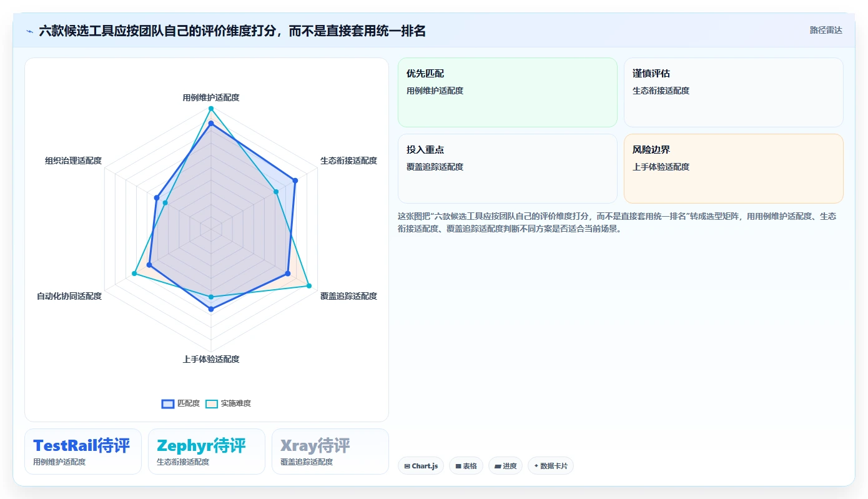Click the 数据卡片 tag
Image resolution: width=868 pixels, height=499 pixels.
pyautogui.click(x=551, y=466)
